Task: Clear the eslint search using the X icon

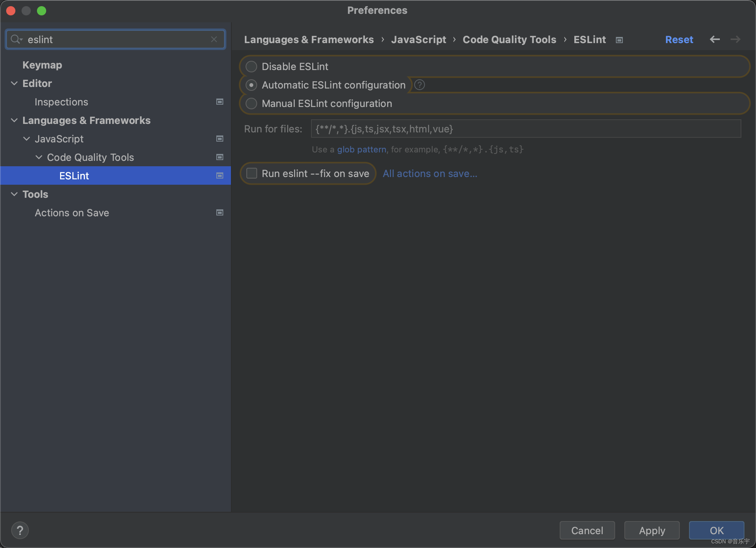Action: (x=214, y=39)
